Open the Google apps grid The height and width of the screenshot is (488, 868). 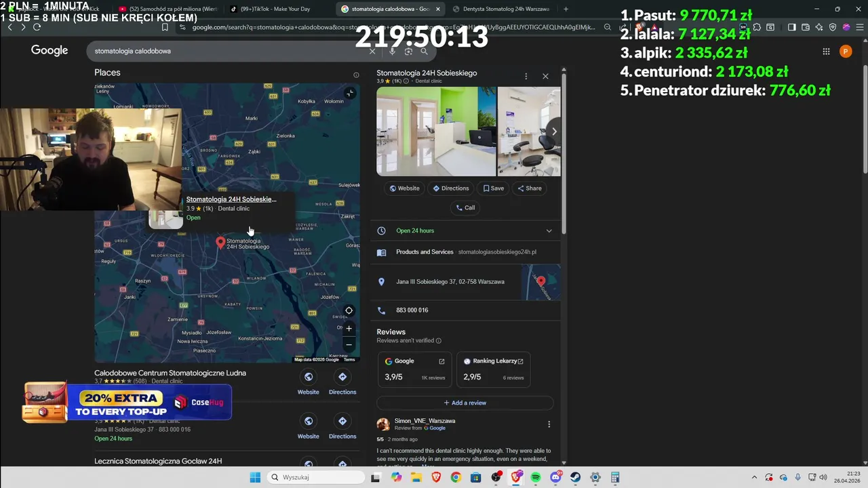tap(826, 52)
